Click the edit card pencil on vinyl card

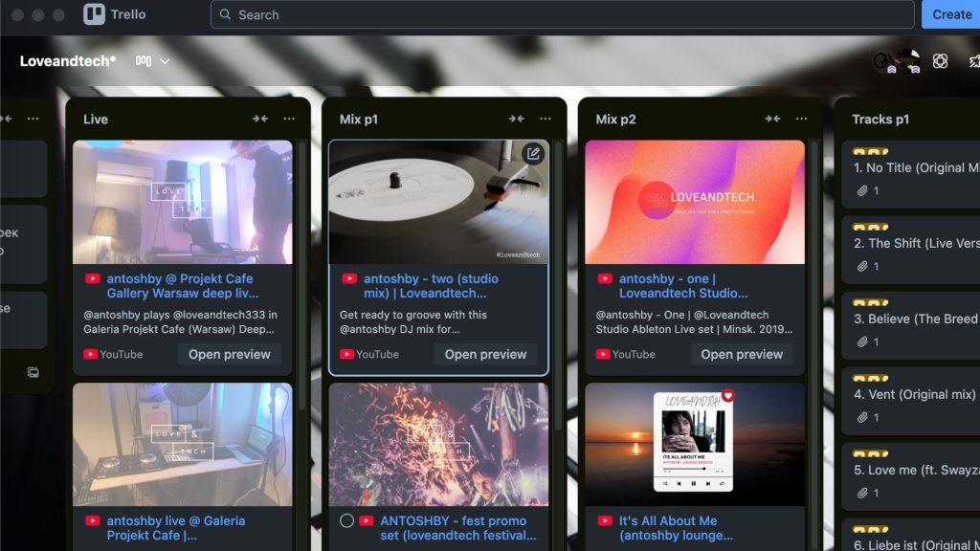(533, 154)
